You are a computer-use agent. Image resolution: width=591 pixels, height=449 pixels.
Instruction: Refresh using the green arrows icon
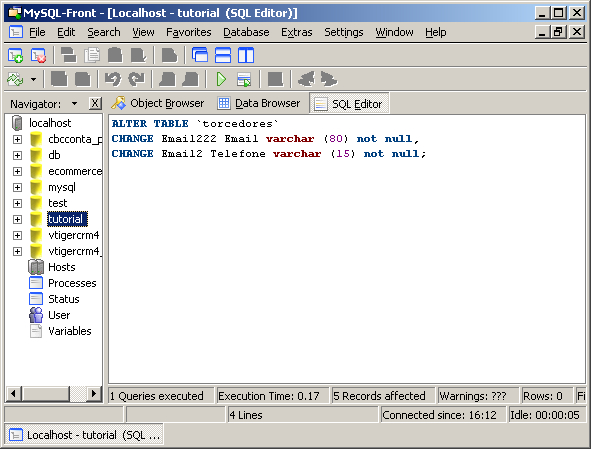[x=15, y=80]
